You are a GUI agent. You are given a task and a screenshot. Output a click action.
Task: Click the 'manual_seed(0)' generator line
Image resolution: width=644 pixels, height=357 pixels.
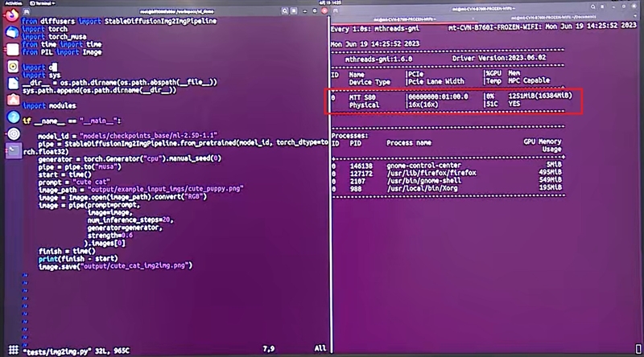point(130,158)
